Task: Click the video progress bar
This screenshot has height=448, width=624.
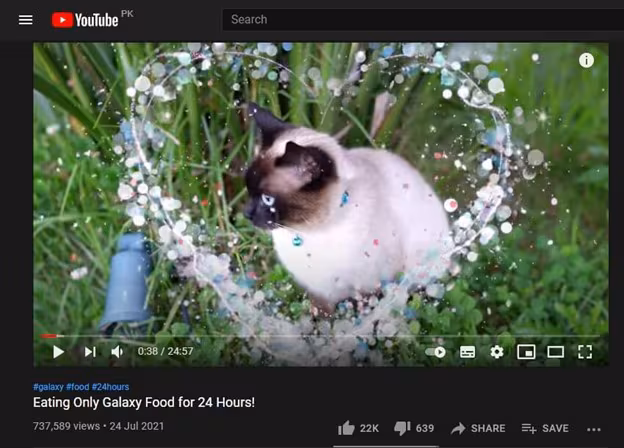Action: (320, 336)
